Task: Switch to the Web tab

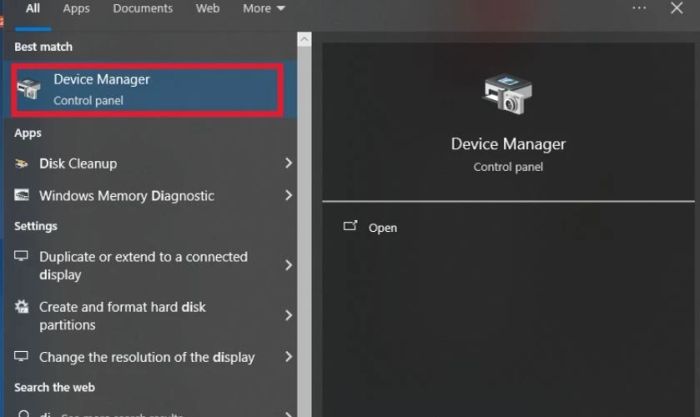Action: [x=208, y=8]
